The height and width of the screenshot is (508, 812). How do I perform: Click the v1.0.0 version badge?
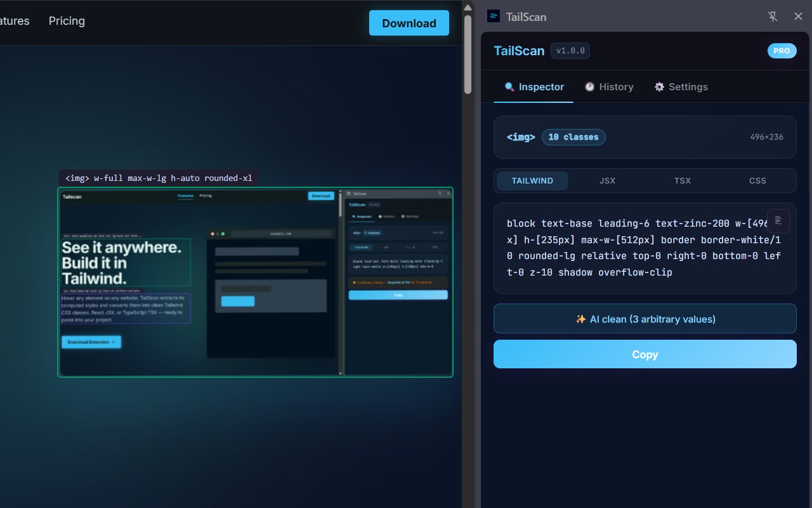coord(570,51)
